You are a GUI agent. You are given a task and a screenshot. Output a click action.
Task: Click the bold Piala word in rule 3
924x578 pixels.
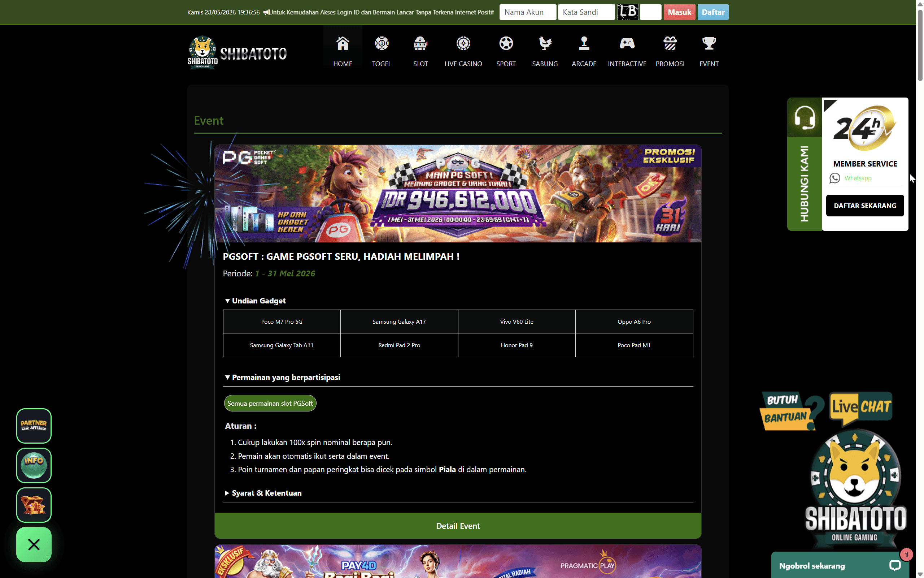pyautogui.click(x=447, y=469)
